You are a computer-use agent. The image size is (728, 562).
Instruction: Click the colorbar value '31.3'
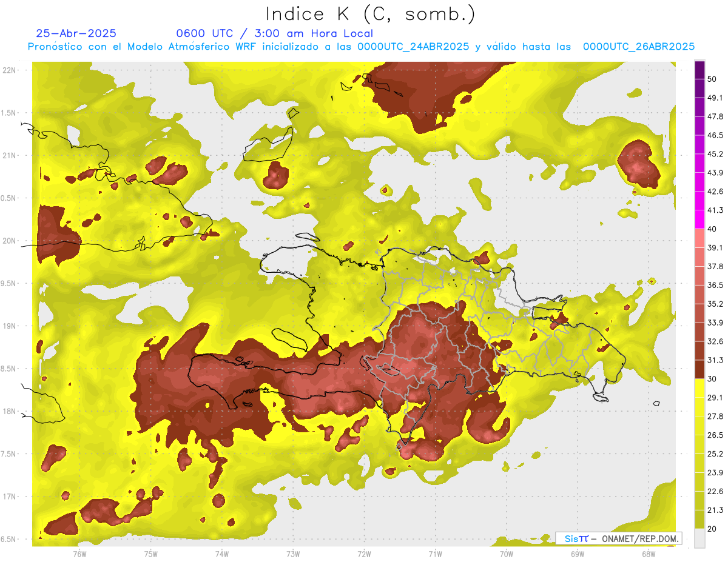click(715, 360)
